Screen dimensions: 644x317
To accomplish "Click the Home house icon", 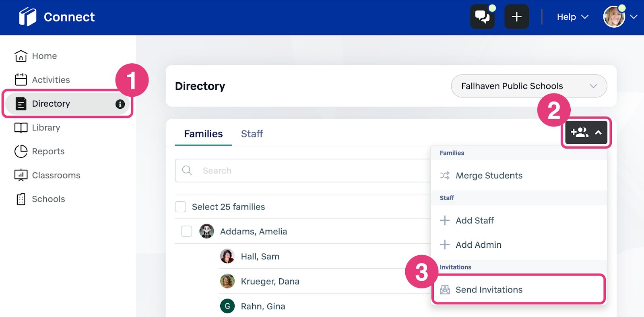I will pyautogui.click(x=21, y=56).
